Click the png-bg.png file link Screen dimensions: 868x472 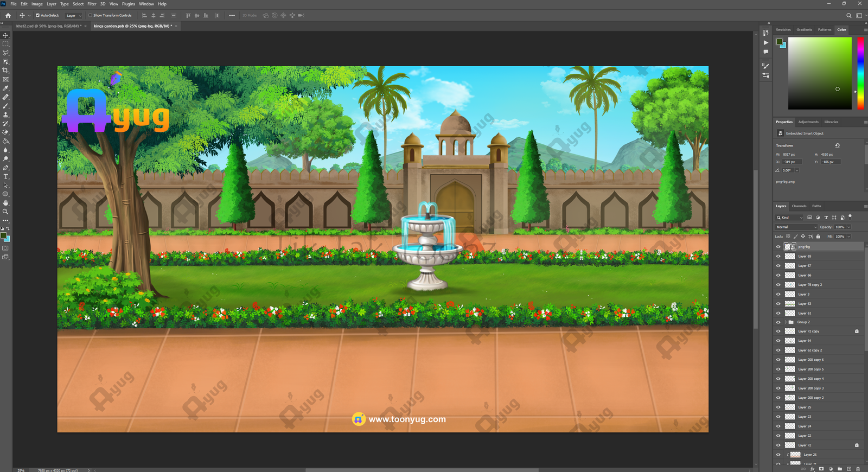click(785, 182)
